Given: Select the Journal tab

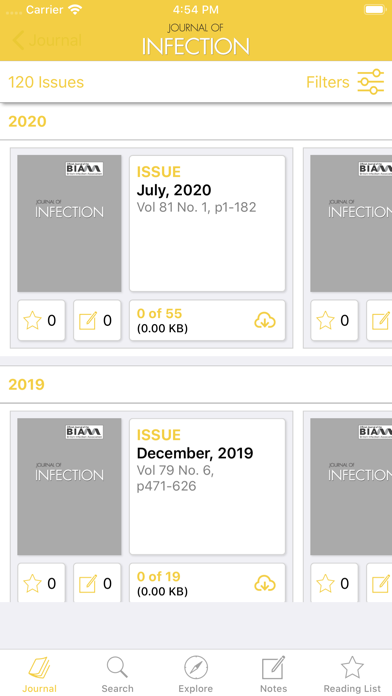Looking at the screenshot, I should 40,675.
